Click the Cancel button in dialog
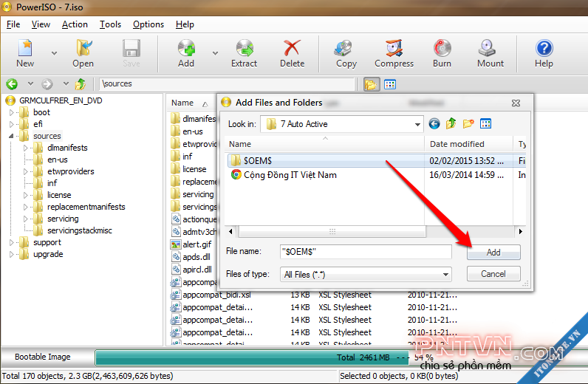The image size is (588, 384). [x=493, y=274]
